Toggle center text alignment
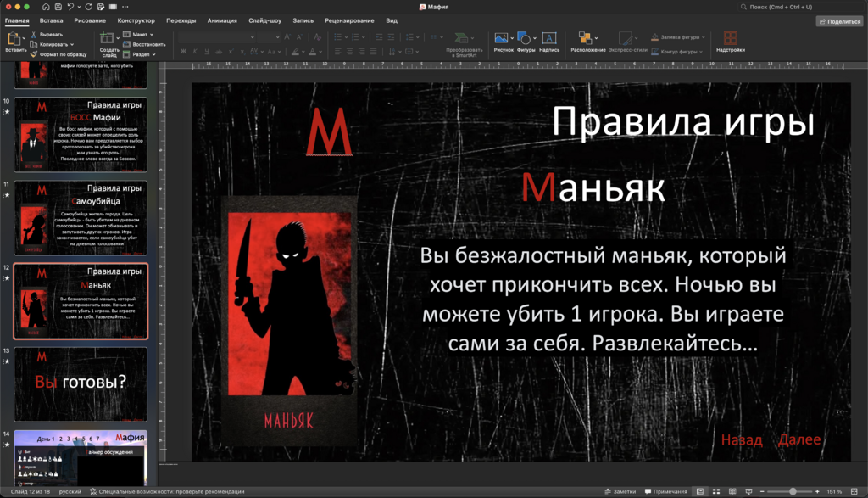This screenshot has height=498, width=868. tap(350, 52)
